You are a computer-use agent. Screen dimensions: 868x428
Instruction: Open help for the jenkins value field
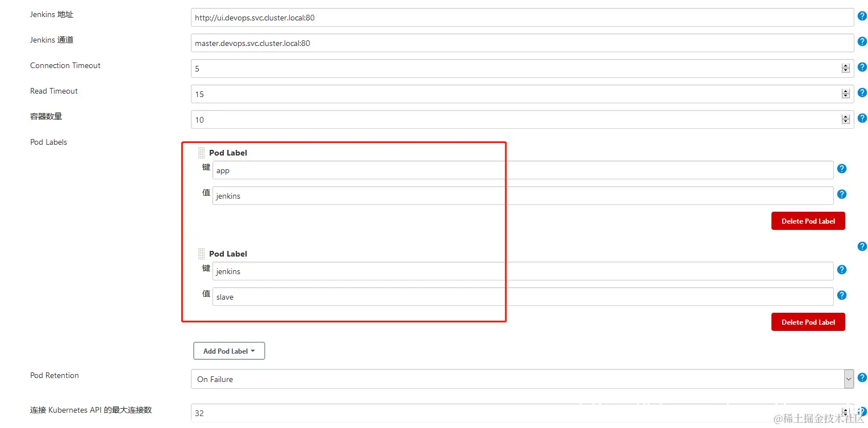click(x=842, y=194)
